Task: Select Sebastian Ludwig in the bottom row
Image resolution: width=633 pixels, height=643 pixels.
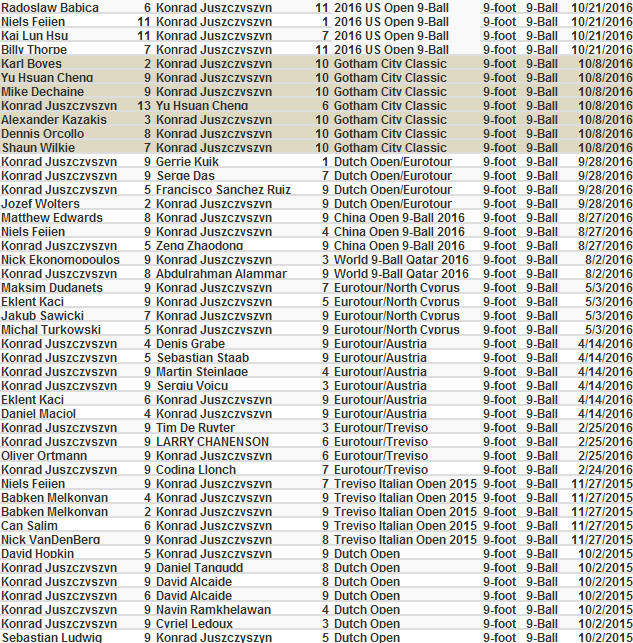Action: tap(51, 637)
